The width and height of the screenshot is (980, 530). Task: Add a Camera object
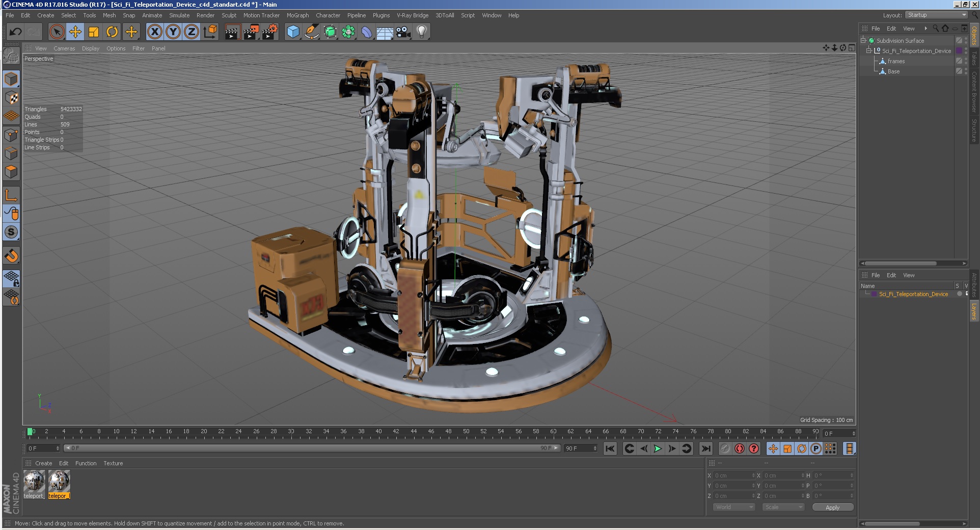(403, 32)
